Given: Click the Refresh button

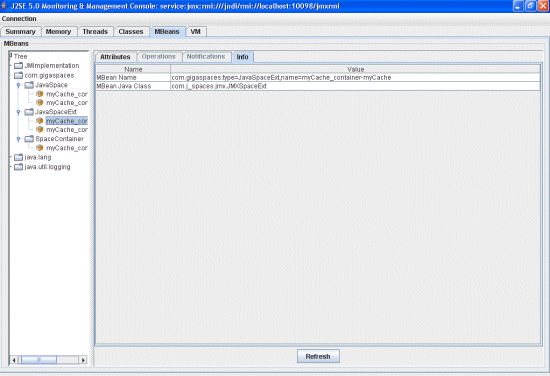Looking at the screenshot, I should [x=318, y=356].
